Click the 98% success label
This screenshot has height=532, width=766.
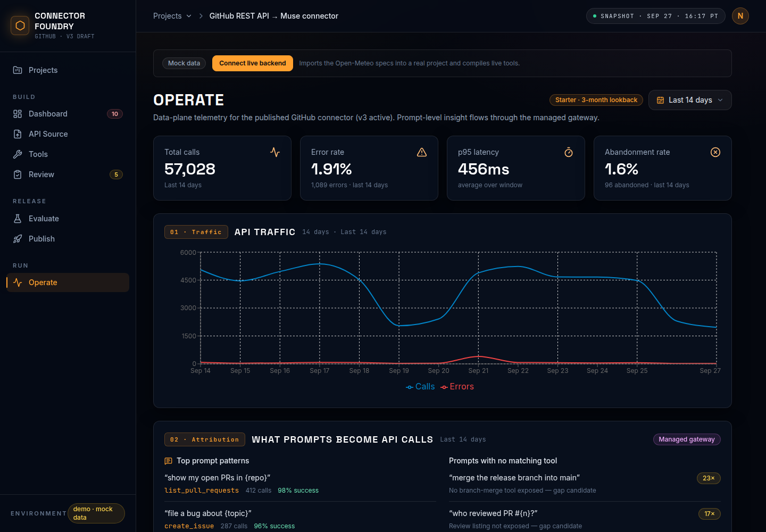(298, 491)
